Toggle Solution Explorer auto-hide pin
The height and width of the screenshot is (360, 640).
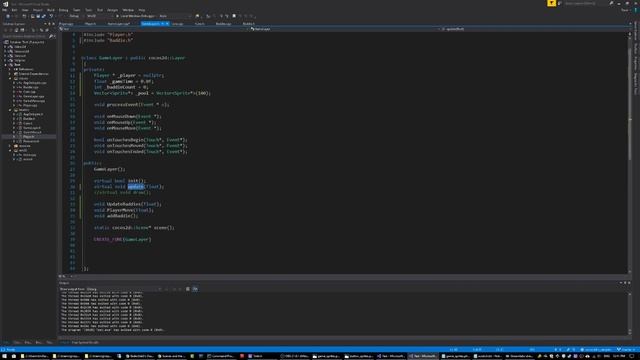point(49,24)
